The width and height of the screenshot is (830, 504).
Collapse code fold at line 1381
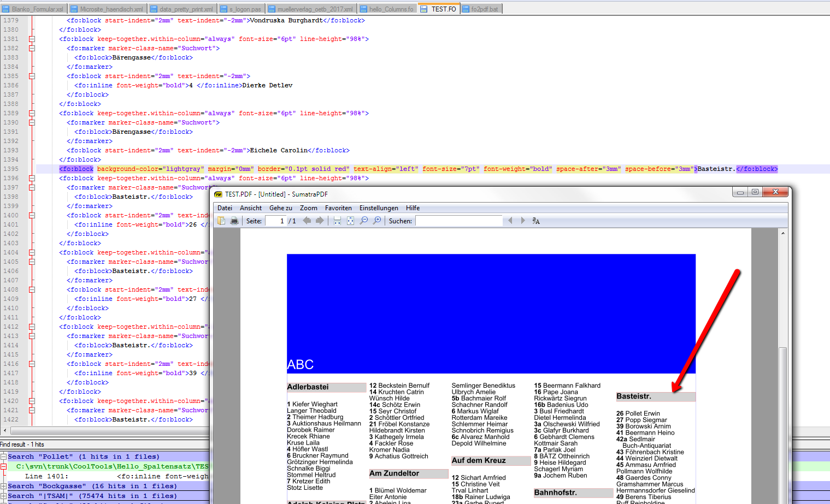[x=32, y=39]
